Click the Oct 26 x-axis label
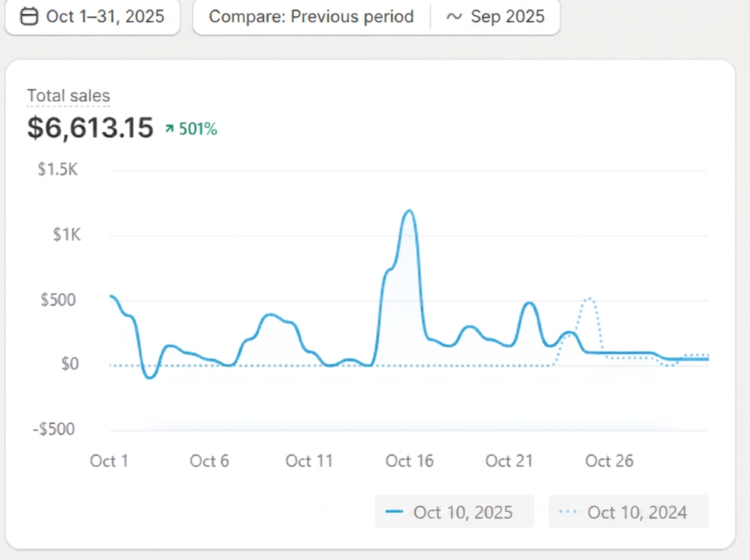Screen dimensions: 750x560 [x=609, y=461]
